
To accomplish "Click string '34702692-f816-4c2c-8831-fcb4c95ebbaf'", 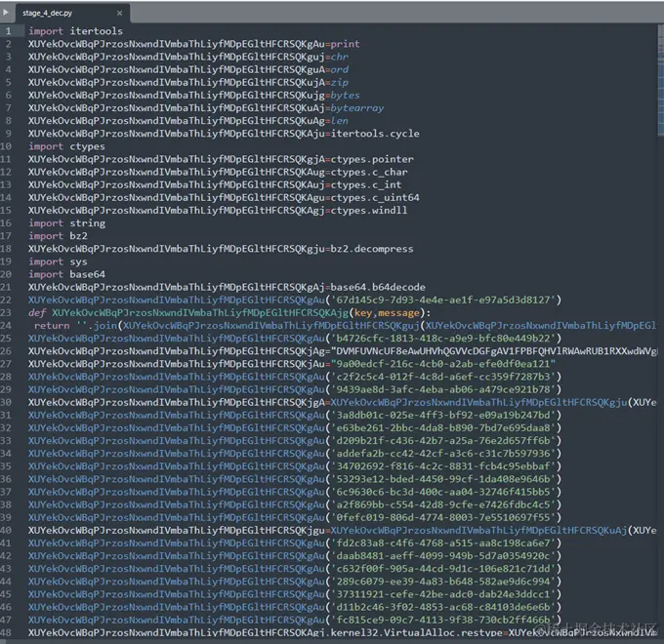I will (443, 466).
